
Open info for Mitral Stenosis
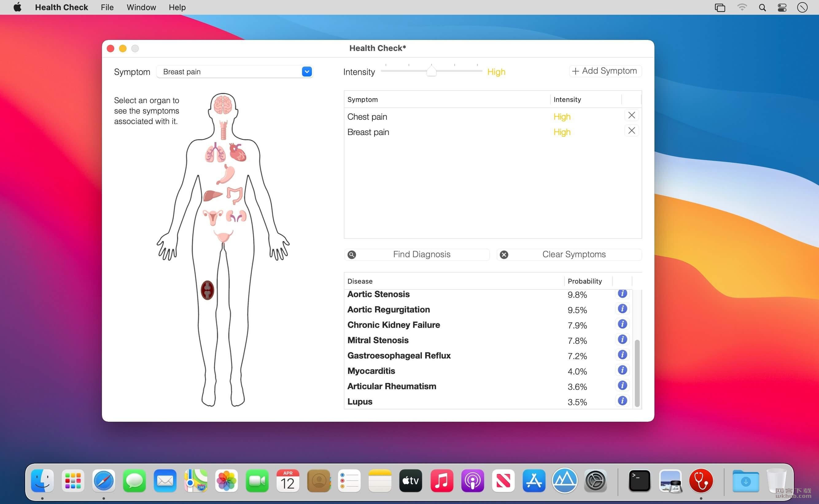622,339
